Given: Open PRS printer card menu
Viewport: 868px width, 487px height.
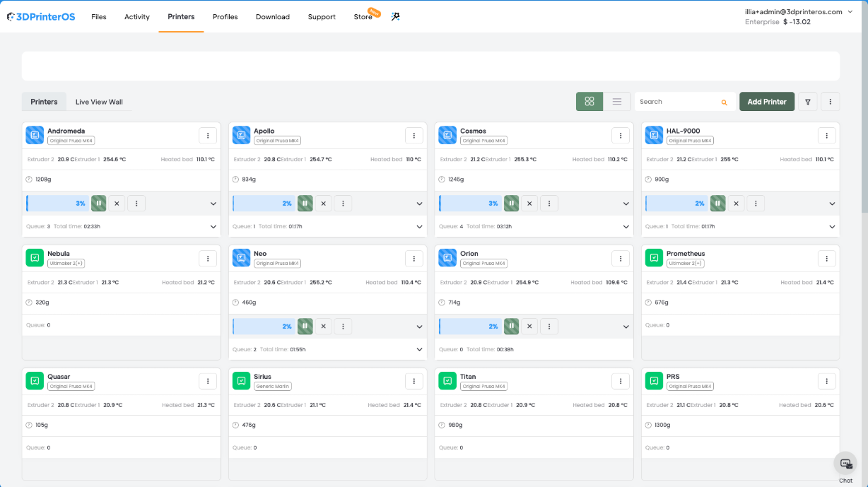Looking at the screenshot, I should tap(826, 381).
